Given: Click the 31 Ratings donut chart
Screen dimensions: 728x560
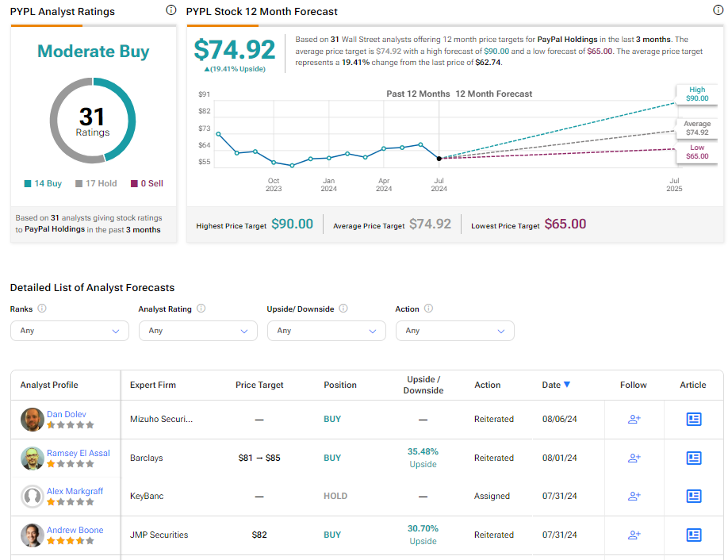Looking at the screenshot, I should 93,121.
